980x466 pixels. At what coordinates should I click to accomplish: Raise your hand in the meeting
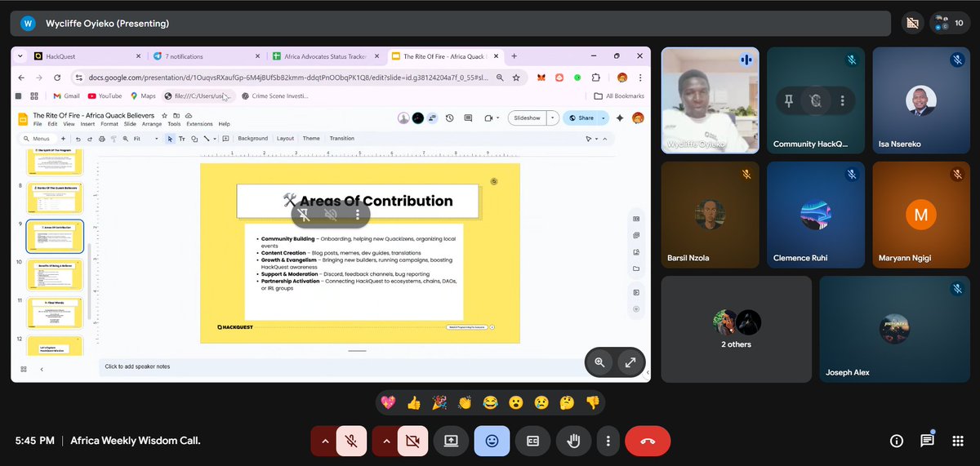[x=573, y=441]
